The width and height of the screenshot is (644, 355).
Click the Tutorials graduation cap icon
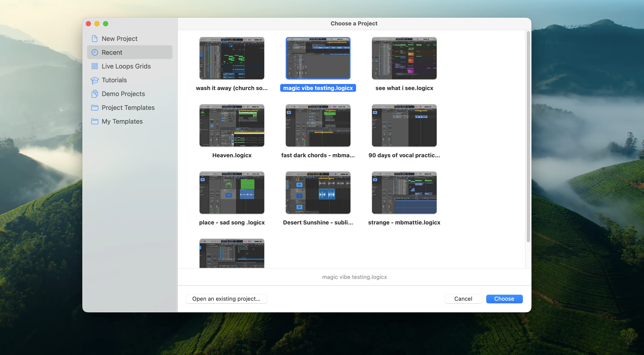click(x=94, y=80)
